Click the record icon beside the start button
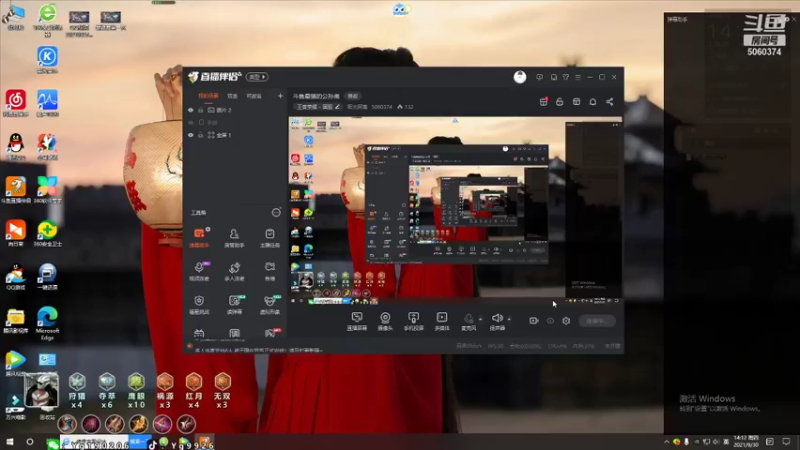Viewport: 800px width, 450px height. pos(534,321)
